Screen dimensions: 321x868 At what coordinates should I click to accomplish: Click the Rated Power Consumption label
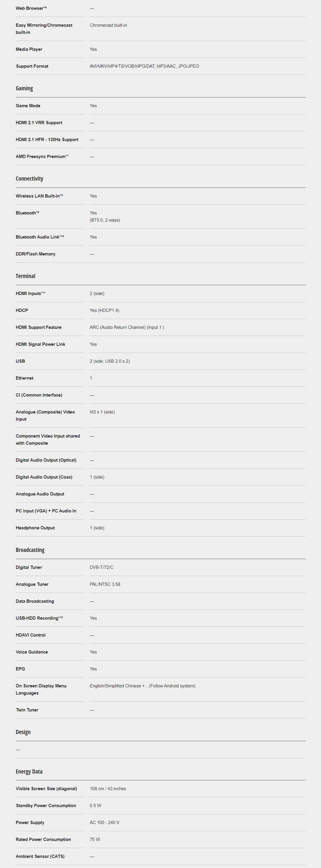tap(43, 839)
